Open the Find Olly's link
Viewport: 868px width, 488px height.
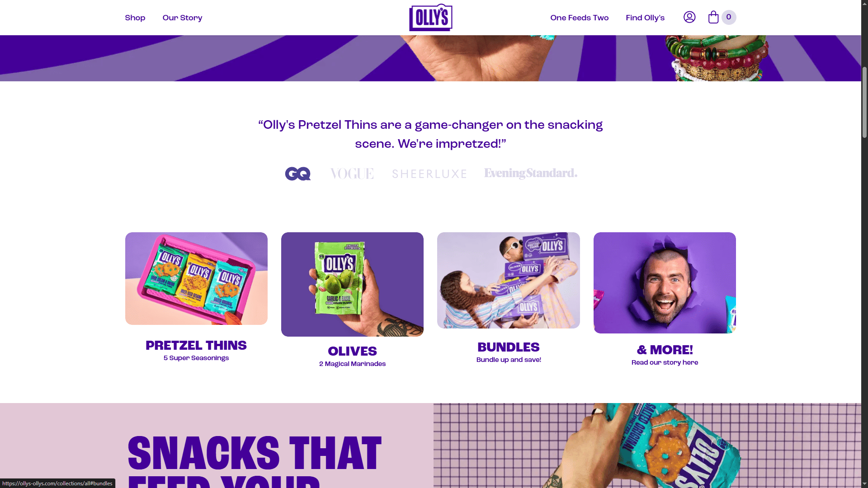(x=645, y=18)
